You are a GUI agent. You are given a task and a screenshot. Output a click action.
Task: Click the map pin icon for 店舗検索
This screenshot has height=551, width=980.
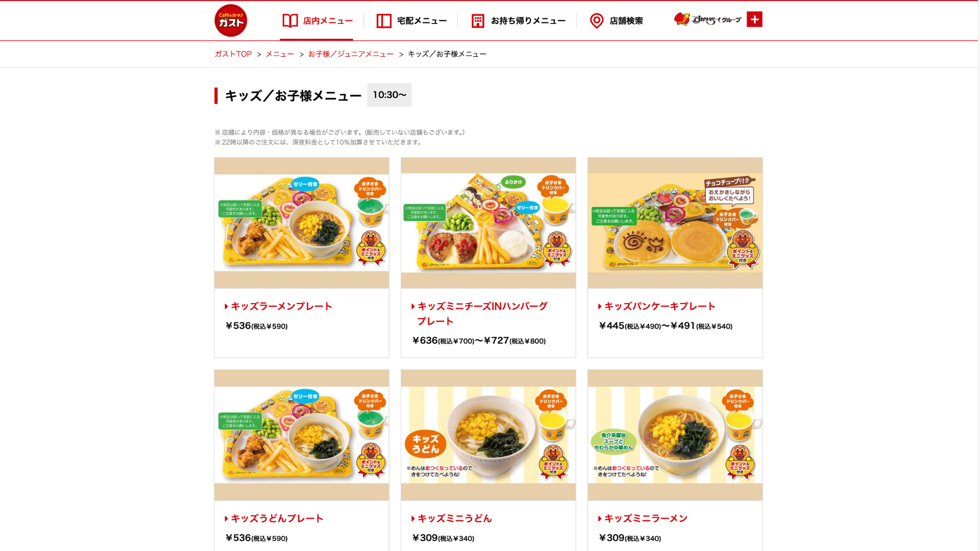pos(596,21)
